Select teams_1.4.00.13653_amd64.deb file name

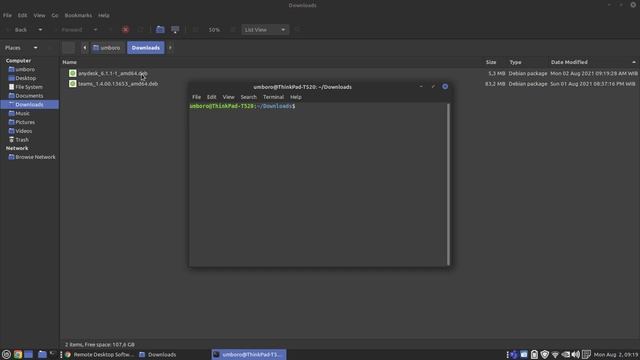click(x=118, y=84)
